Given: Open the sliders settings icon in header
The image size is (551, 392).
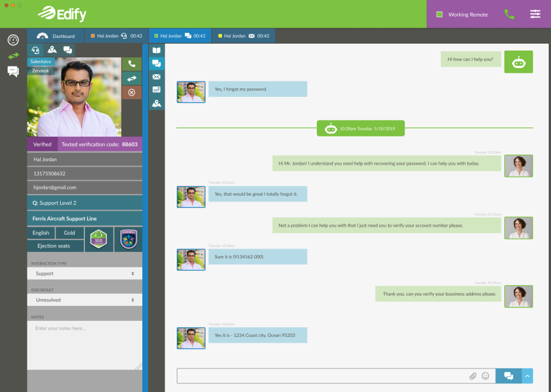Looking at the screenshot, I should pos(535,14).
